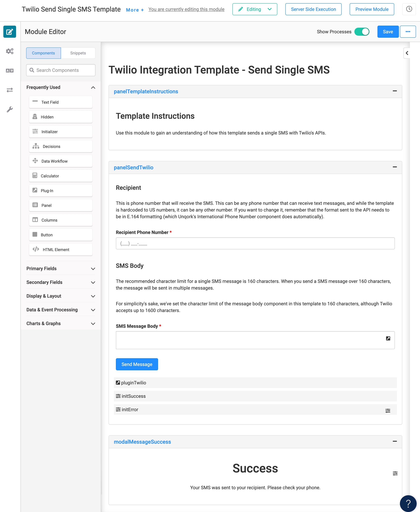Open the panelSendTwilio title link
Image resolution: width=420 pixels, height=512 pixels.
(x=133, y=167)
